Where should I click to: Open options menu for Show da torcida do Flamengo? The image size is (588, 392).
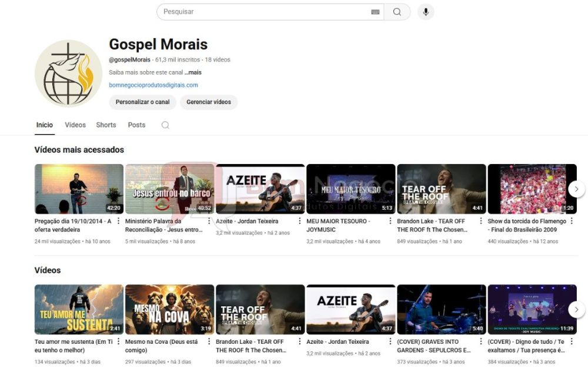point(572,221)
